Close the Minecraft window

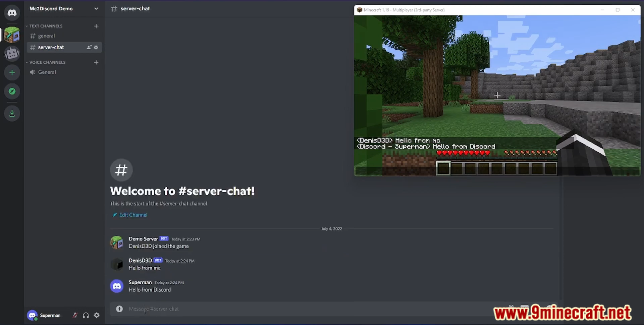click(x=633, y=10)
